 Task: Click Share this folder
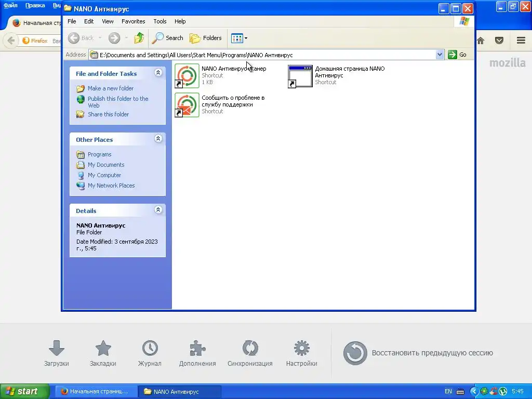coord(108,114)
